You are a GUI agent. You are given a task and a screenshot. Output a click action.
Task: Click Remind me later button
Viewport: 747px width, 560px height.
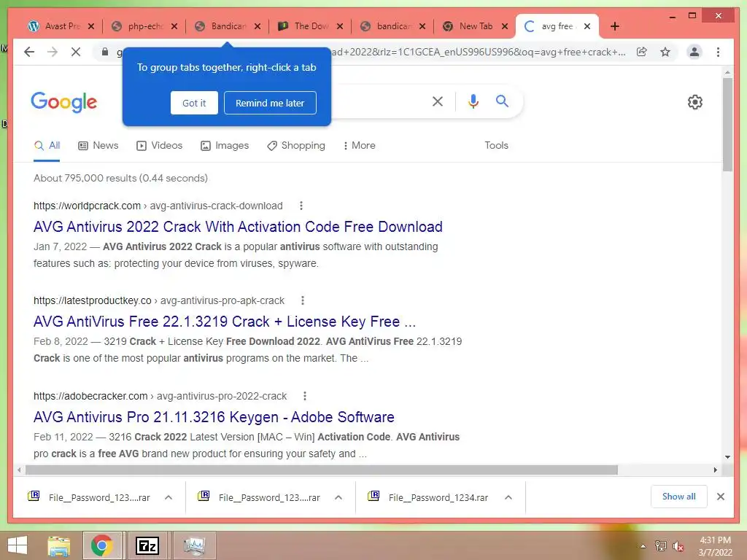tap(270, 103)
